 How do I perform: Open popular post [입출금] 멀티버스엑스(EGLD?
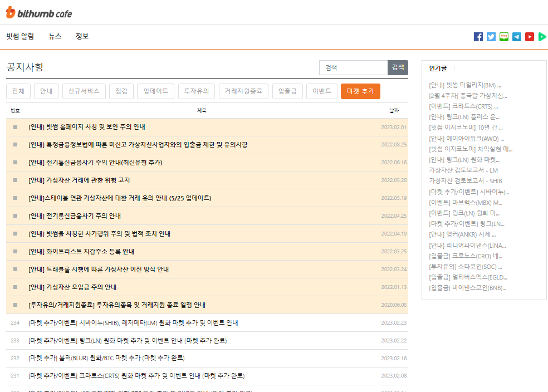click(468, 277)
